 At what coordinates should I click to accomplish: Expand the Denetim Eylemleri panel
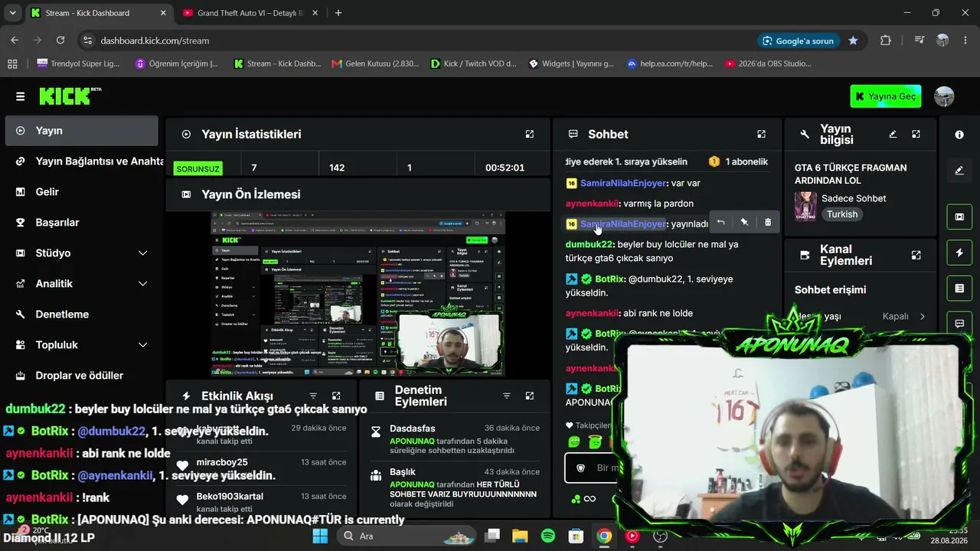529,396
